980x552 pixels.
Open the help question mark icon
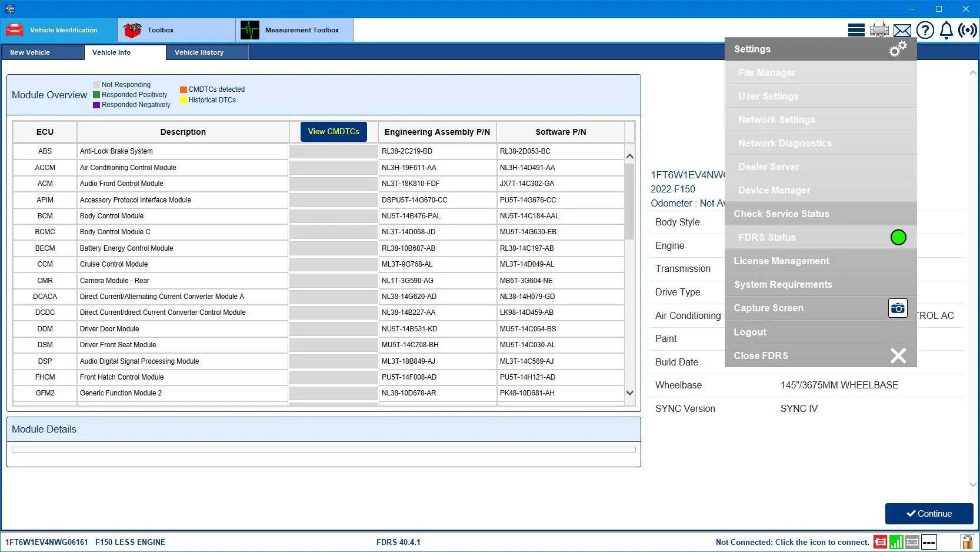[x=925, y=30]
